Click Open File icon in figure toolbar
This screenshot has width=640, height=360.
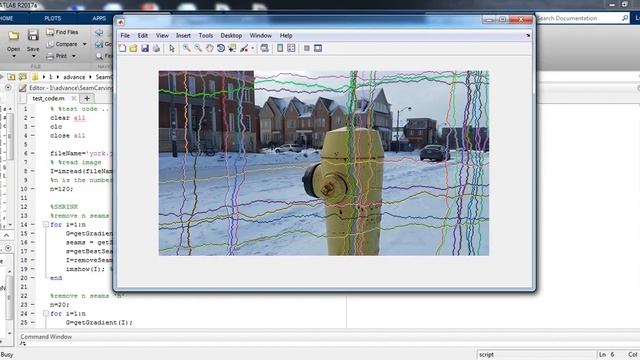[x=133, y=48]
